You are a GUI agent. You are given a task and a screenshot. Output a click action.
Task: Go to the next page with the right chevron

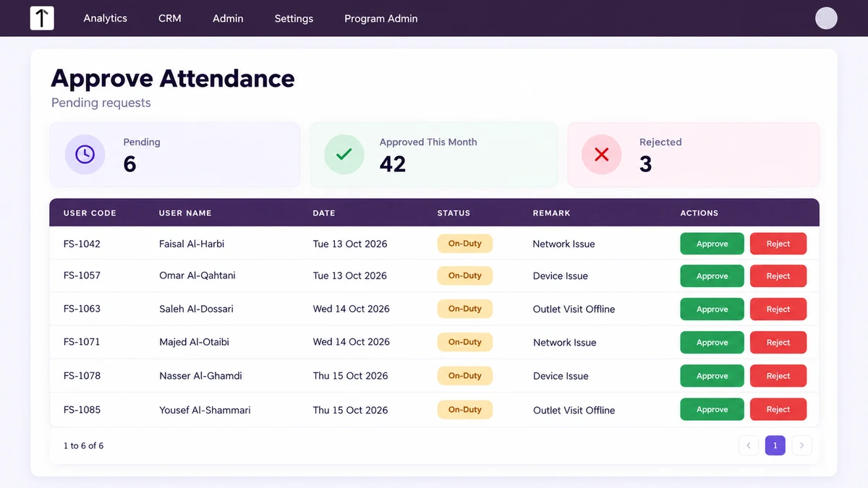pyautogui.click(x=801, y=445)
